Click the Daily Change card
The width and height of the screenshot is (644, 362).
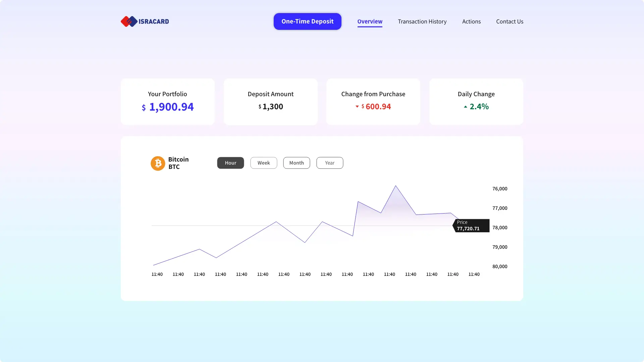click(x=476, y=102)
